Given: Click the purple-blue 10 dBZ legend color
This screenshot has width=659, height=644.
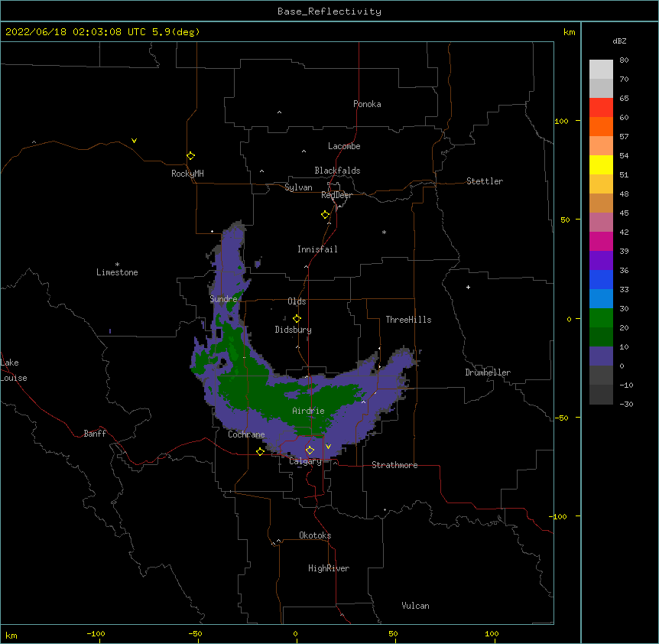Looking at the screenshot, I should (x=601, y=356).
